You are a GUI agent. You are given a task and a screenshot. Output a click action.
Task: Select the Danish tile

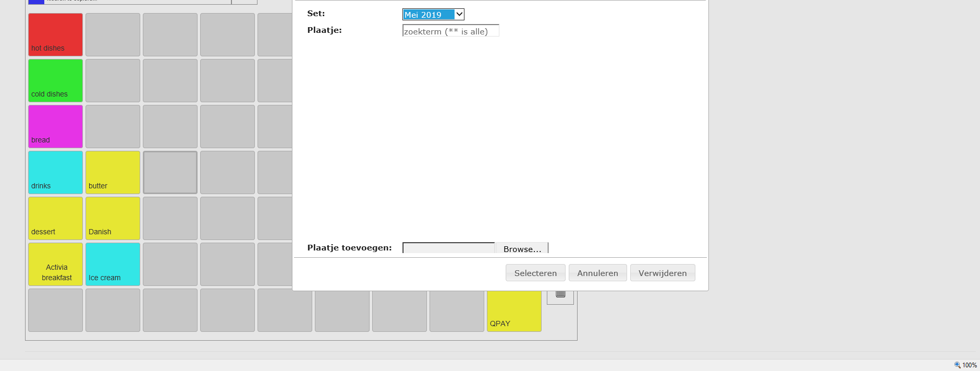tap(113, 218)
